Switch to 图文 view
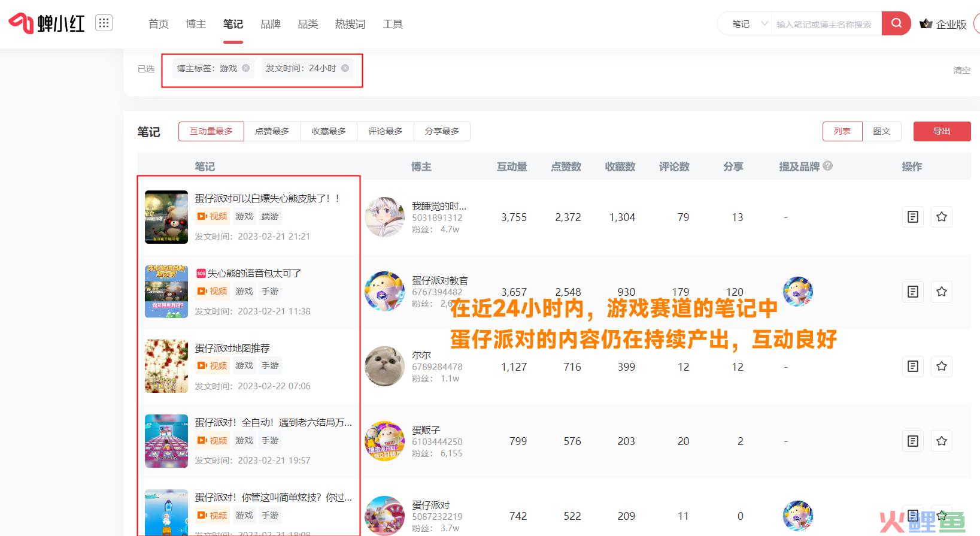 tap(882, 131)
